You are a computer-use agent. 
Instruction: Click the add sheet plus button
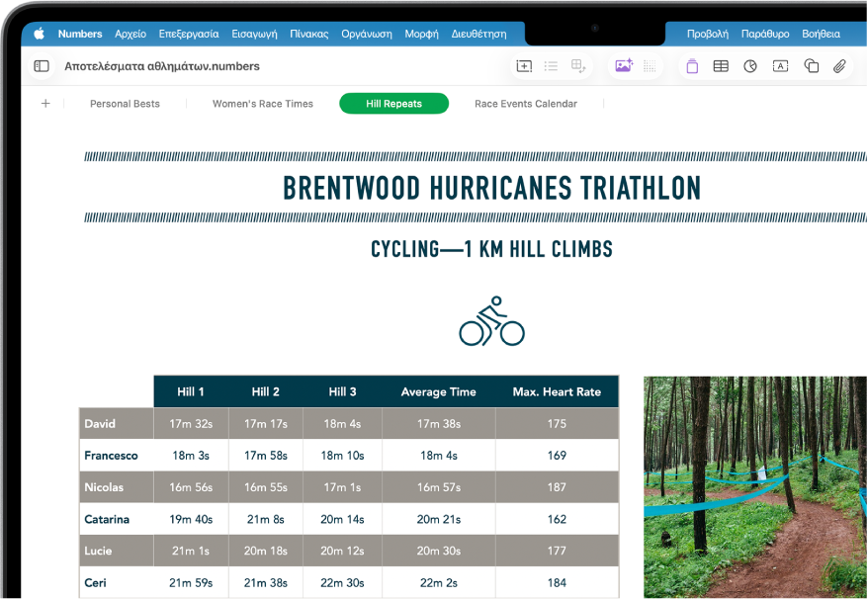click(x=45, y=103)
